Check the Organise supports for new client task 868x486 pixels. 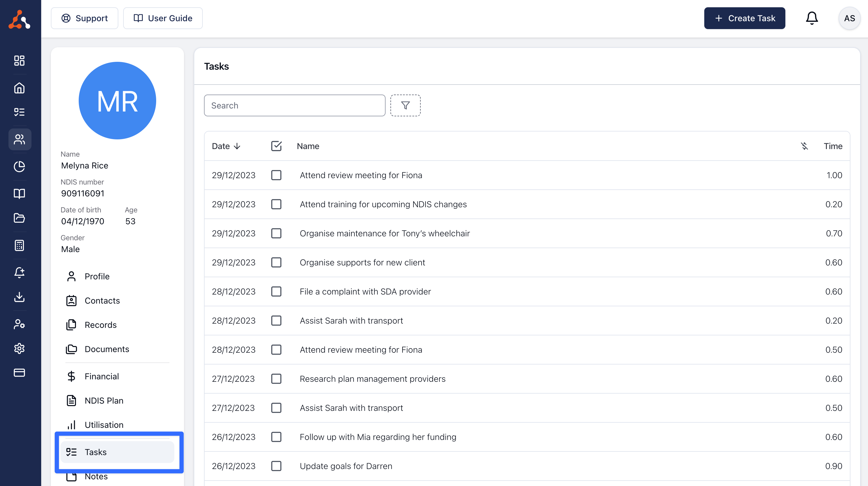point(276,262)
